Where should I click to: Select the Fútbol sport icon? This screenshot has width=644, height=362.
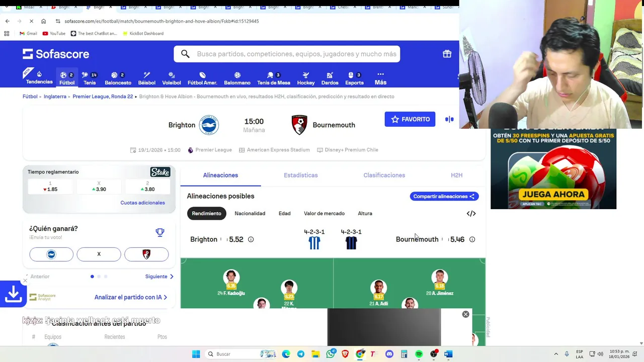click(x=67, y=78)
